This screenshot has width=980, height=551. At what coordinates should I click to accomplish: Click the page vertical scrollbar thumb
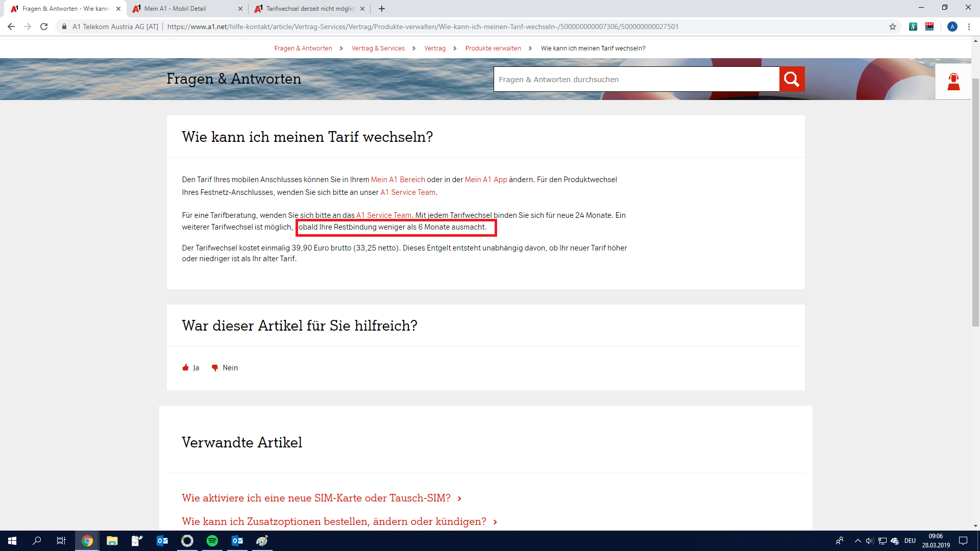coord(975,202)
